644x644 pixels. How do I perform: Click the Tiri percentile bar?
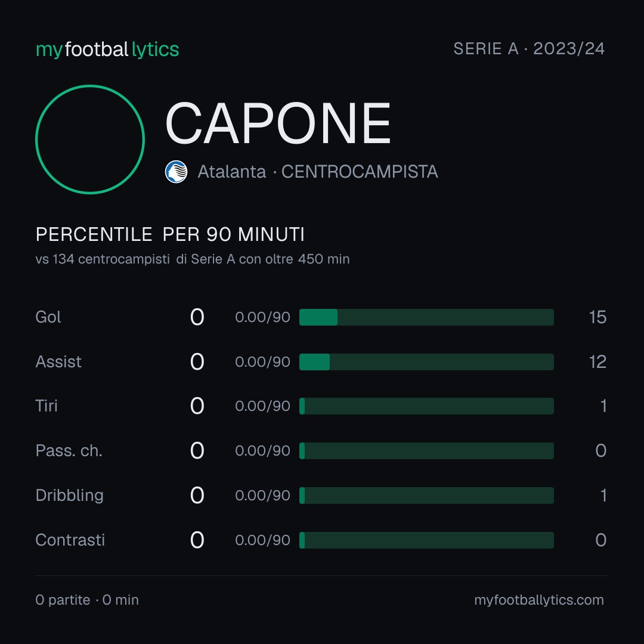click(426, 406)
